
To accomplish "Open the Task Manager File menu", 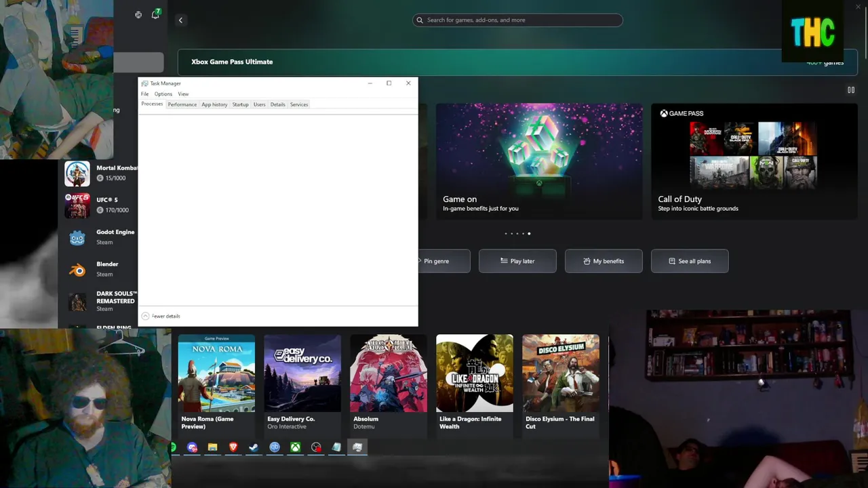I will pos(144,94).
